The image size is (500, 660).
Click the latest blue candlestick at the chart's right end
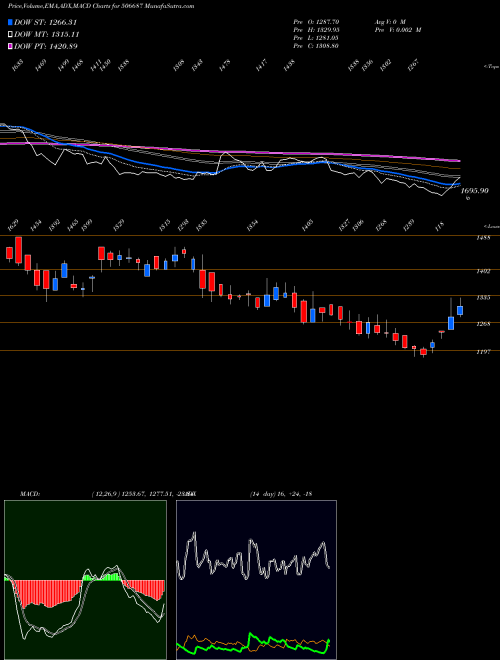(460, 310)
